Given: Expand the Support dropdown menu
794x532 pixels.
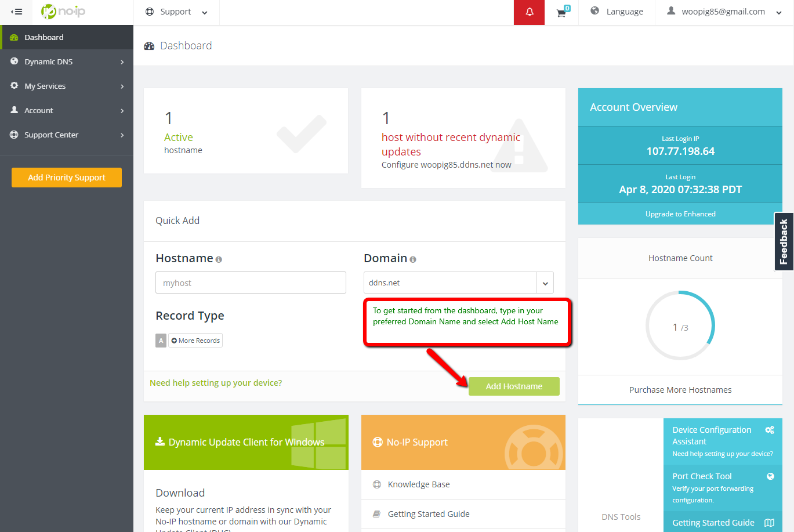Looking at the screenshot, I should pos(176,12).
